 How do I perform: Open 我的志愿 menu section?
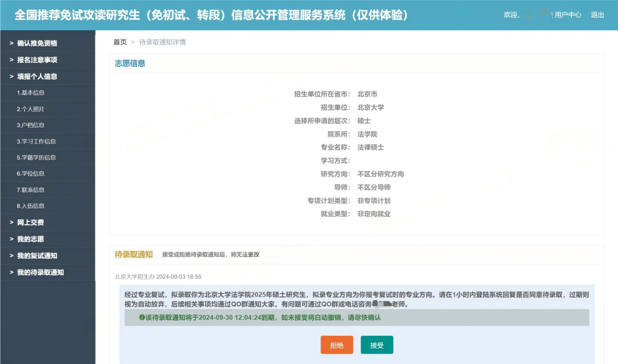[x=30, y=239]
